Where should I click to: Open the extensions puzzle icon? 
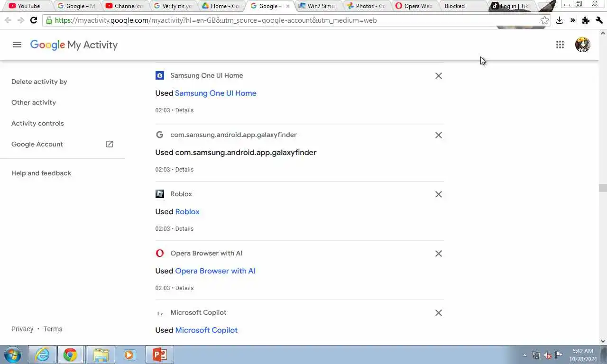click(x=586, y=20)
